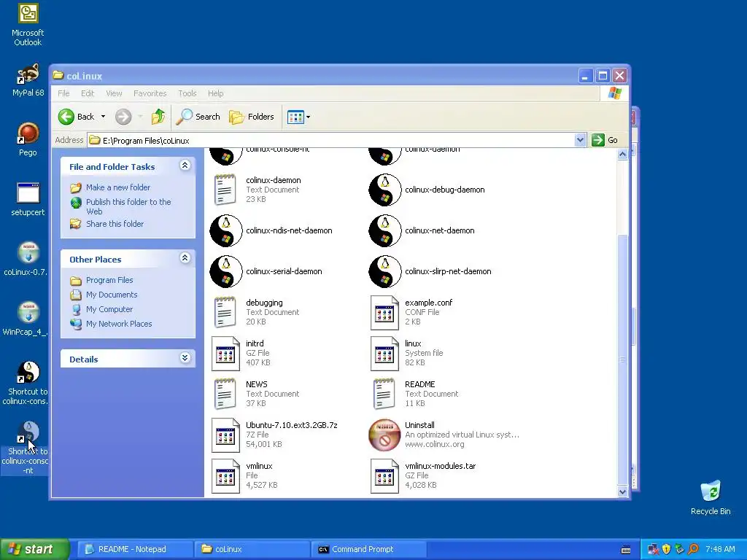Screen dimensions: 747x560
Task: Click the Forward navigation arrow
Action: (x=123, y=117)
